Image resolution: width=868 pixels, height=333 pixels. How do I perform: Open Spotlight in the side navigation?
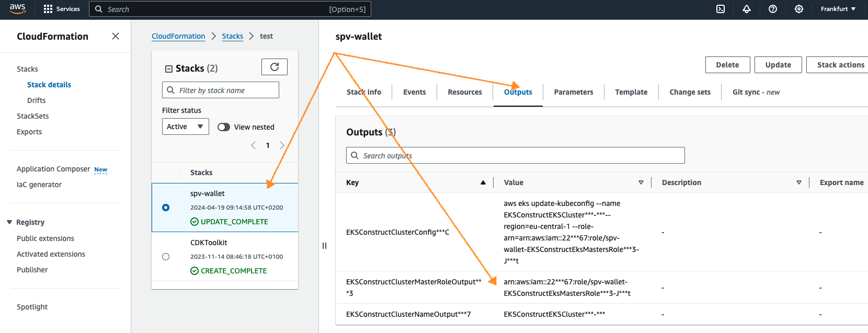(32, 307)
